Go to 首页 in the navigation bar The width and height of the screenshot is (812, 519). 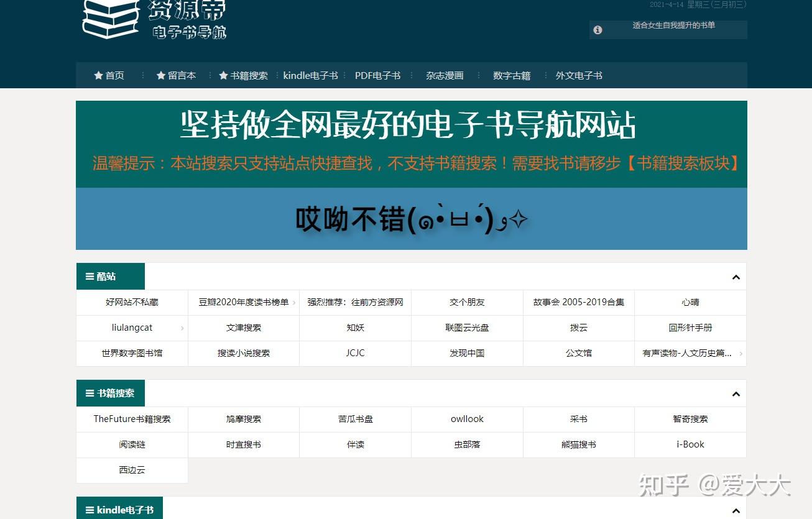[109, 75]
